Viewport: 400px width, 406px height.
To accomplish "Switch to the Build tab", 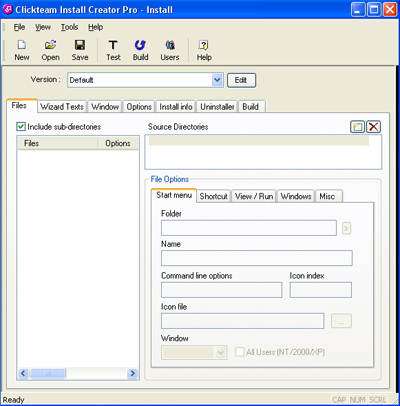I will (x=251, y=107).
